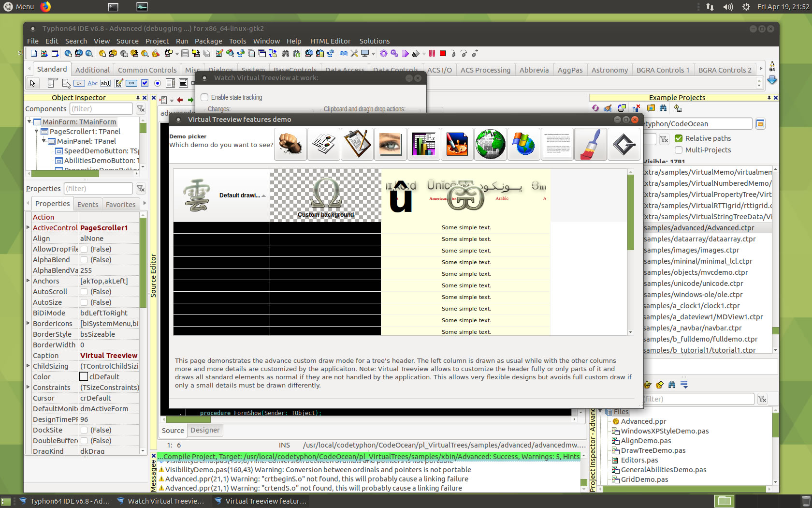Toggle the AutoScroll property checkbox
Viewport: 812px width, 508px height.
(84, 292)
